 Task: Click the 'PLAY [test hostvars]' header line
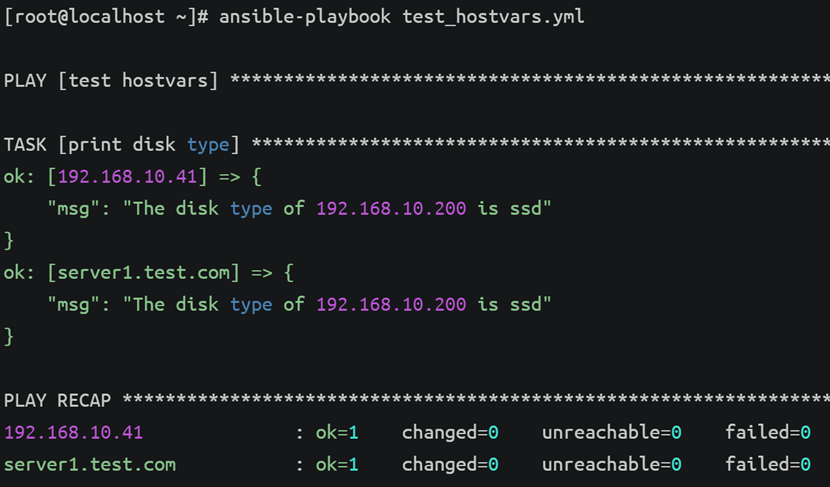pyautogui.click(x=417, y=81)
